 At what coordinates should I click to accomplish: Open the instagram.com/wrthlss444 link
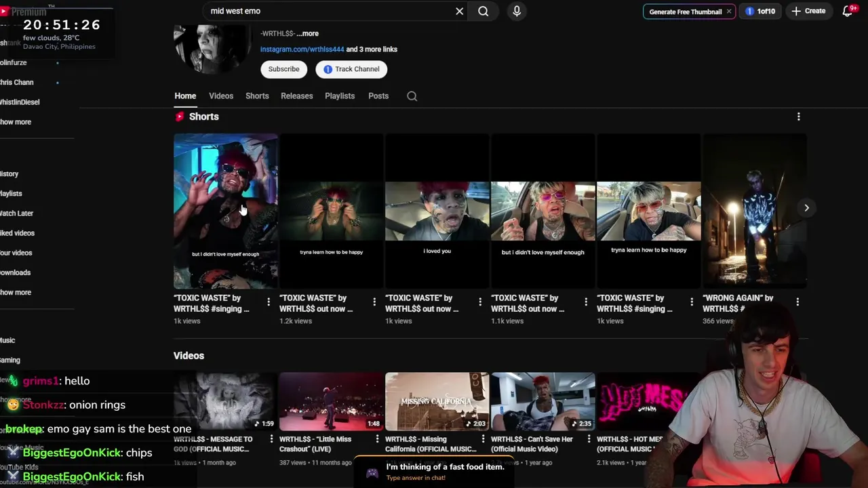[x=302, y=49]
